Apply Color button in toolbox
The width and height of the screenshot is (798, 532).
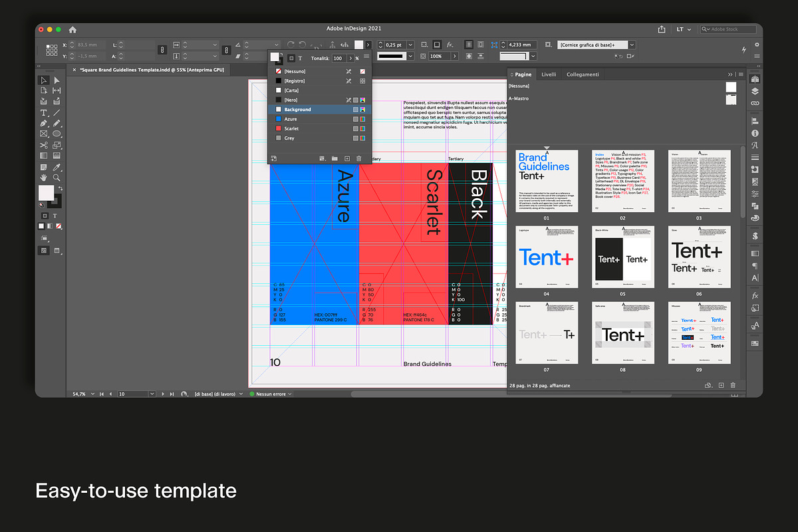(43, 226)
